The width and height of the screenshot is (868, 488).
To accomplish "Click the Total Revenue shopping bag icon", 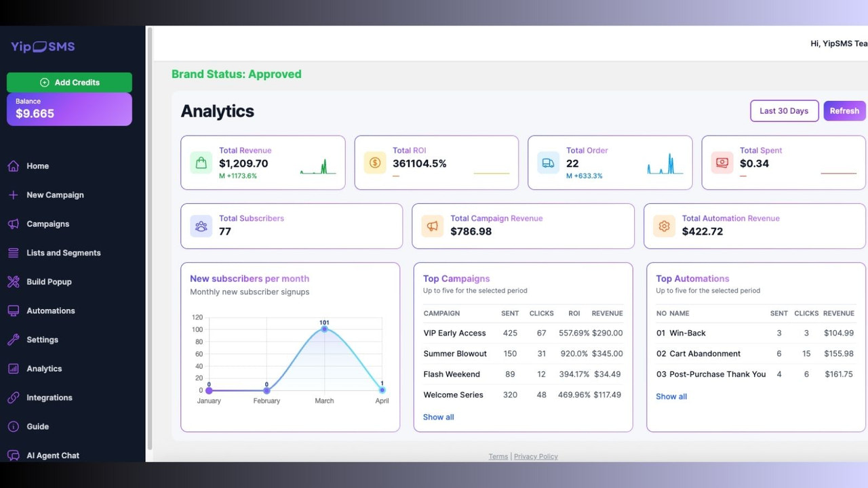I will pyautogui.click(x=201, y=163).
